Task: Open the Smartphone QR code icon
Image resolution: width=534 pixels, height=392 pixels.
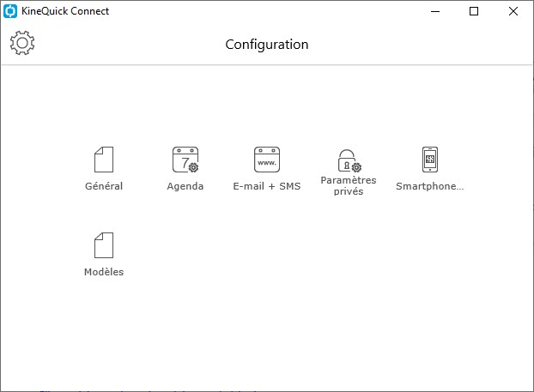Action: coord(430,160)
